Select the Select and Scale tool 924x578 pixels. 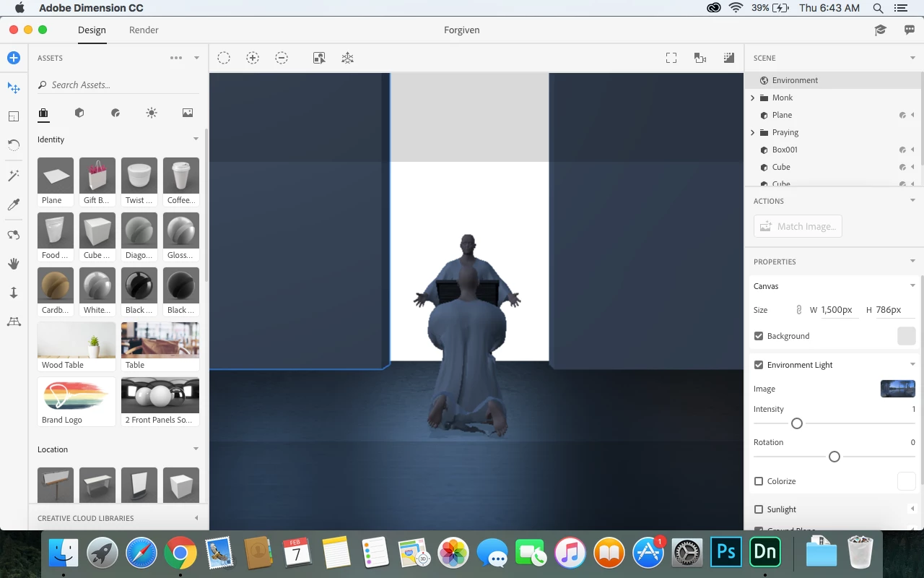(x=14, y=116)
